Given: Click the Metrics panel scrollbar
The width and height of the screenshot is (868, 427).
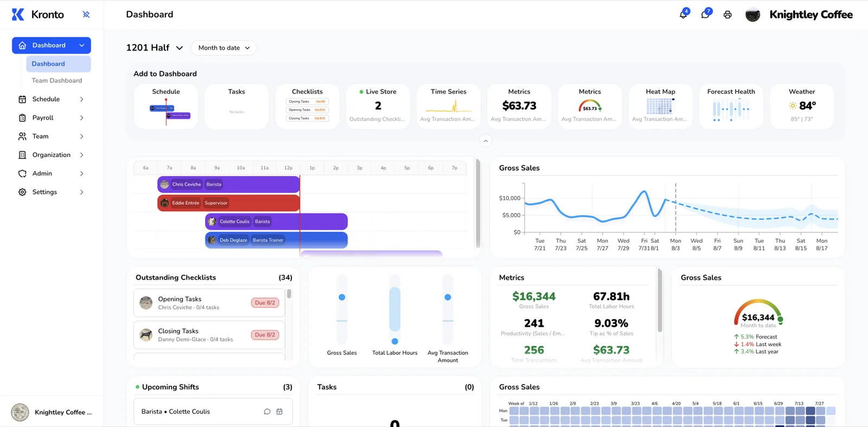Looking at the screenshot, I should 660,300.
